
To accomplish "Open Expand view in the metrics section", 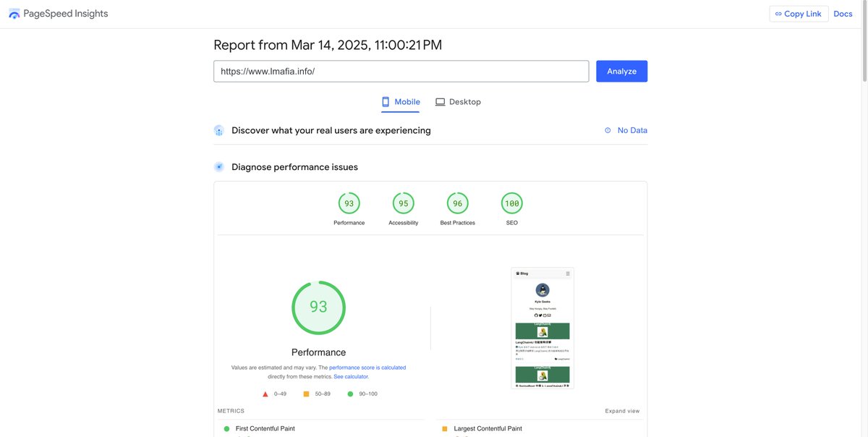I will click(622, 410).
